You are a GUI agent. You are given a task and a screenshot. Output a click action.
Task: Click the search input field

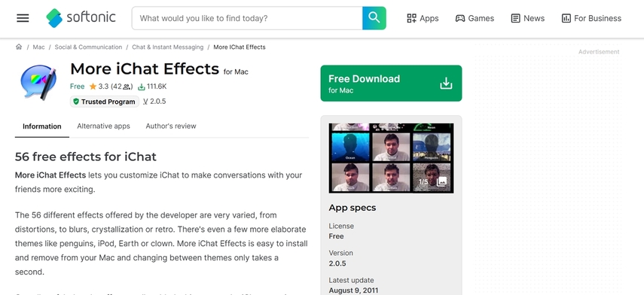click(247, 18)
